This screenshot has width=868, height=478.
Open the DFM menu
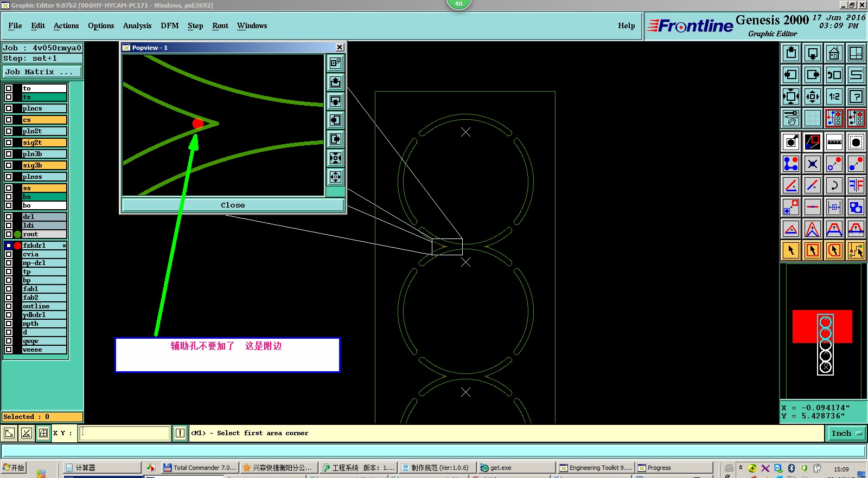pyautogui.click(x=170, y=25)
